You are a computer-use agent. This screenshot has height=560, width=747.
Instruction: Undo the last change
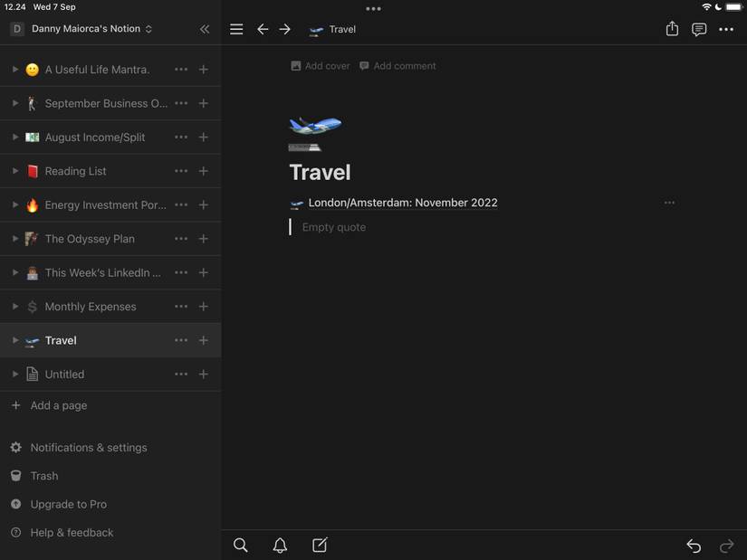(693, 546)
